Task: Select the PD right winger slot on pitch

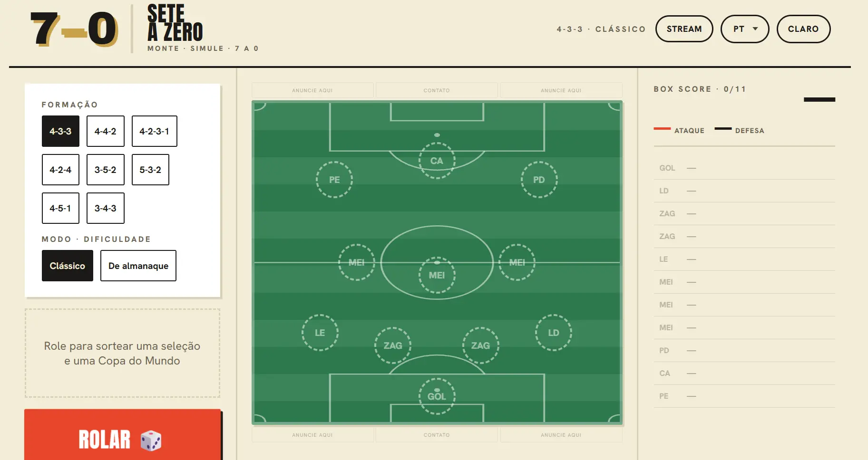Action: (539, 180)
